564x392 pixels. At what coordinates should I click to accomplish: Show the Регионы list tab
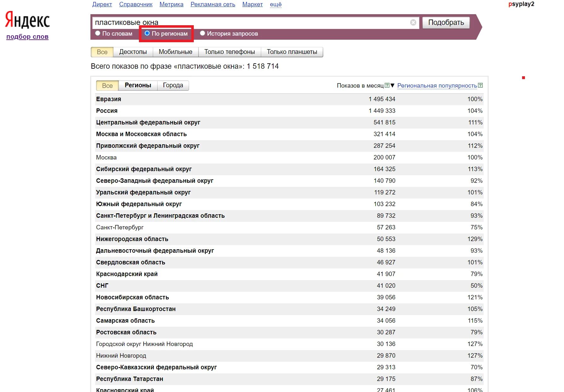coord(138,85)
